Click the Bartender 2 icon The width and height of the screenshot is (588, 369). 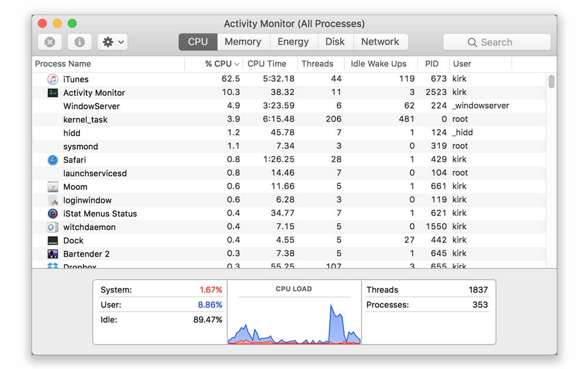click(52, 254)
